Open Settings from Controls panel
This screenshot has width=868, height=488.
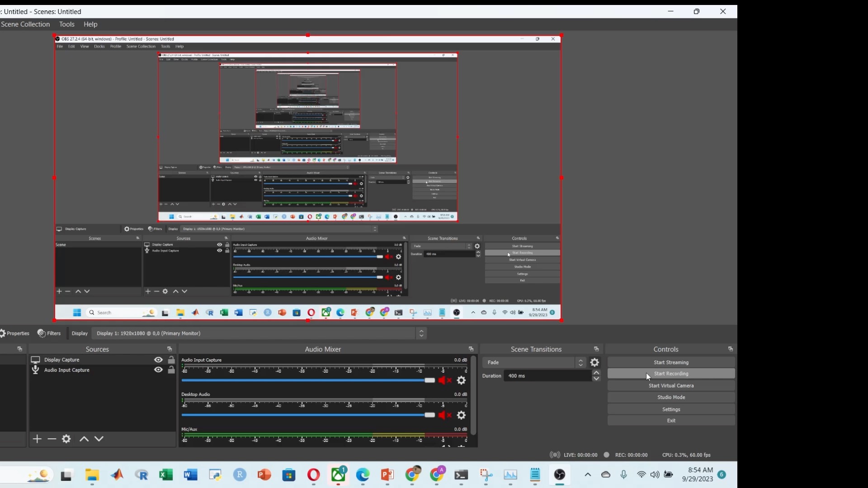click(671, 409)
